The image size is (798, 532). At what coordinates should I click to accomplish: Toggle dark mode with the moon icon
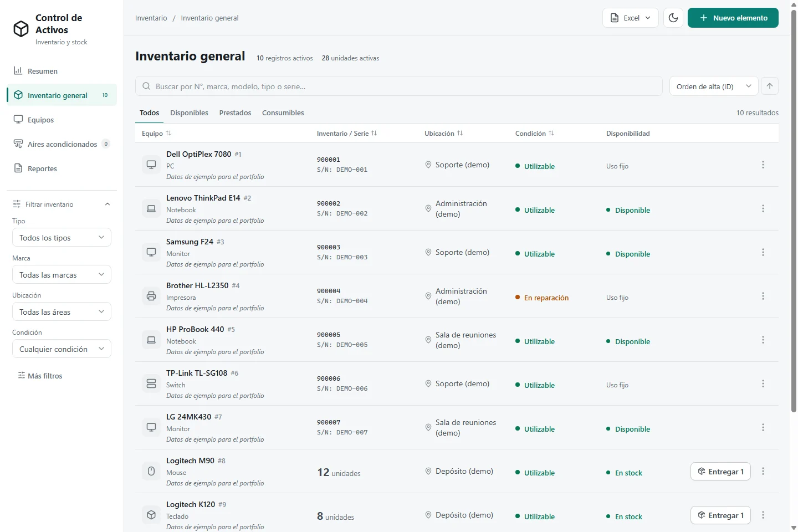coord(673,18)
